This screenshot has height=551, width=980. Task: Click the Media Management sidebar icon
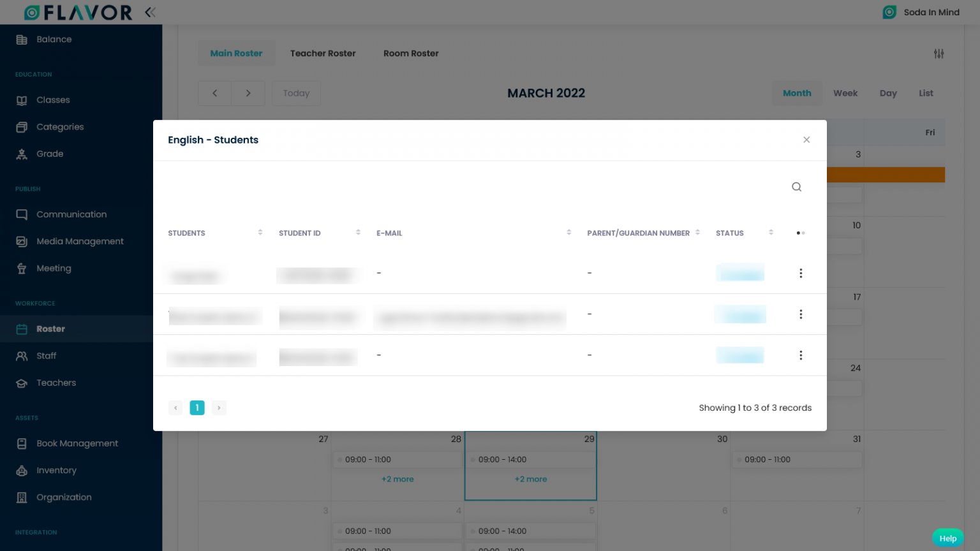click(x=22, y=241)
